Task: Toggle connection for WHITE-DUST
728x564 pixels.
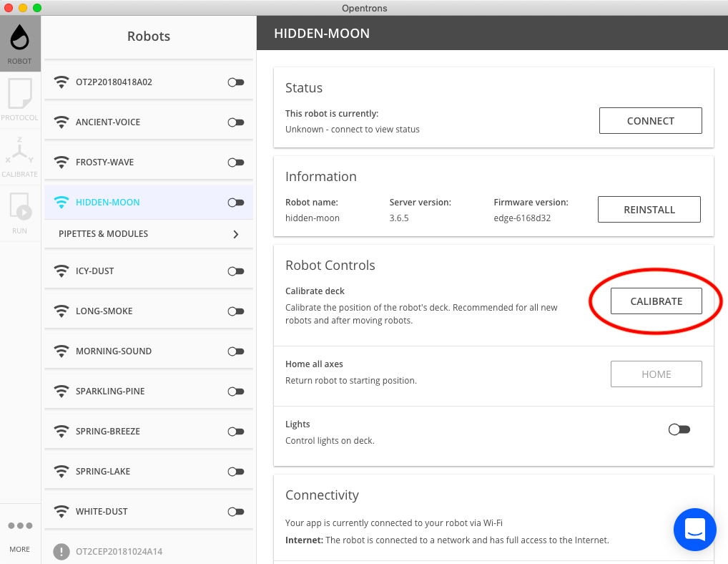Action: 236,511
